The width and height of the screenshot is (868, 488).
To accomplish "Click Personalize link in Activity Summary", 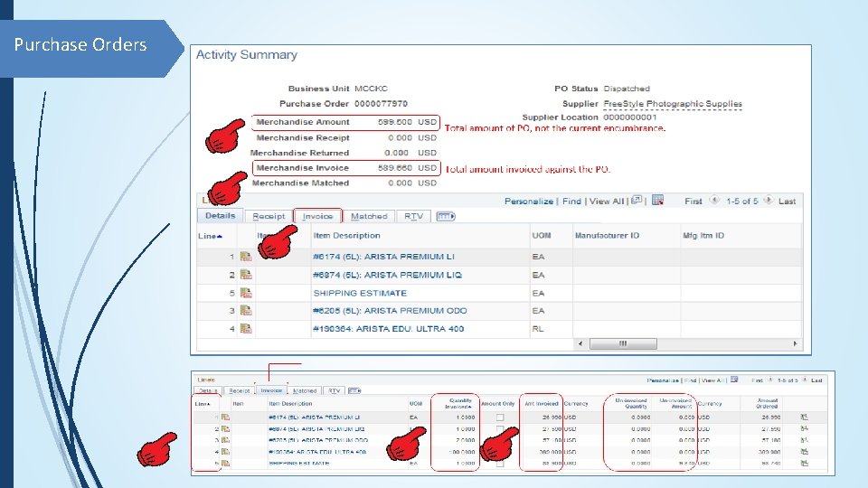I will pos(529,202).
